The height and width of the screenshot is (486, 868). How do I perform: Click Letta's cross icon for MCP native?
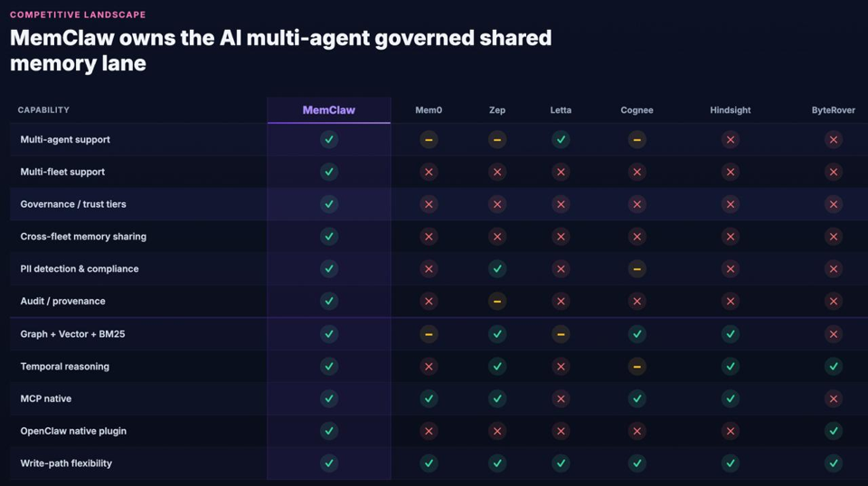561,398
